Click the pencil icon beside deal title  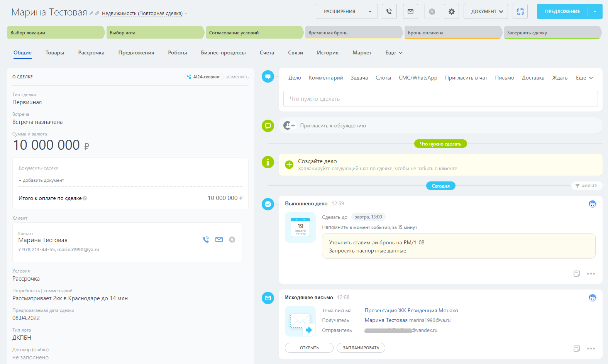[x=91, y=13]
